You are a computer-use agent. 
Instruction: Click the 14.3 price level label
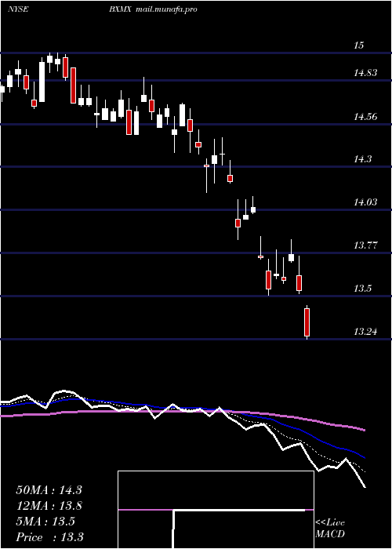[x=362, y=159]
